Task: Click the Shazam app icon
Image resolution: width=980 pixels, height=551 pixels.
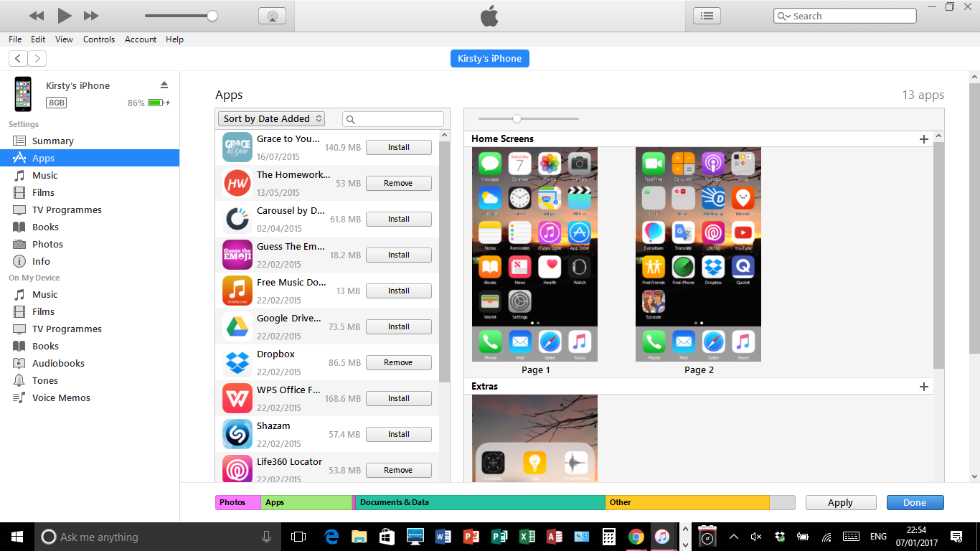Action: click(x=237, y=434)
